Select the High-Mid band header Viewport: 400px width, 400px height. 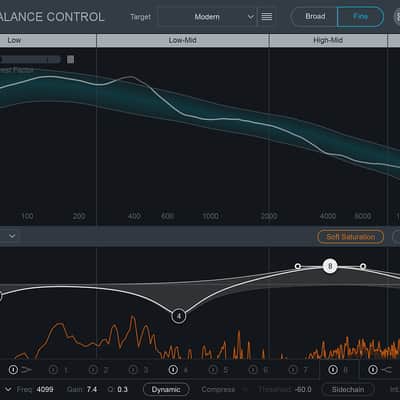(328, 40)
